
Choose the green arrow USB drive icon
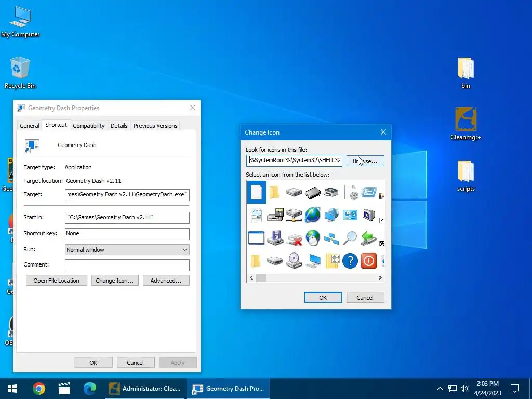(x=368, y=238)
